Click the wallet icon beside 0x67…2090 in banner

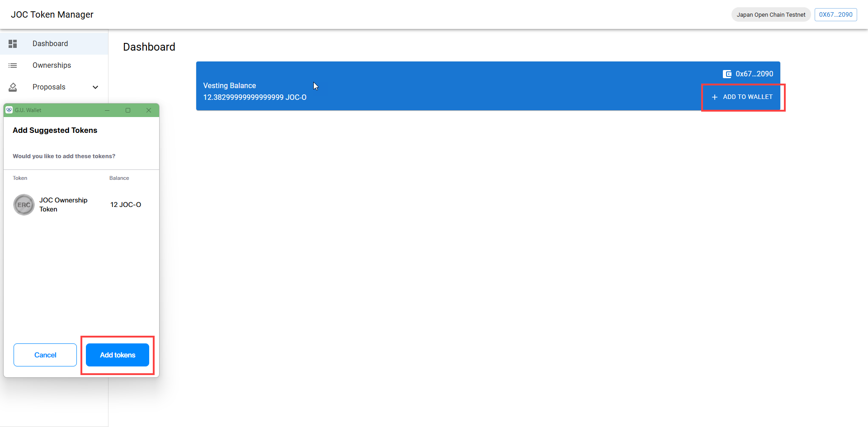[x=727, y=74]
